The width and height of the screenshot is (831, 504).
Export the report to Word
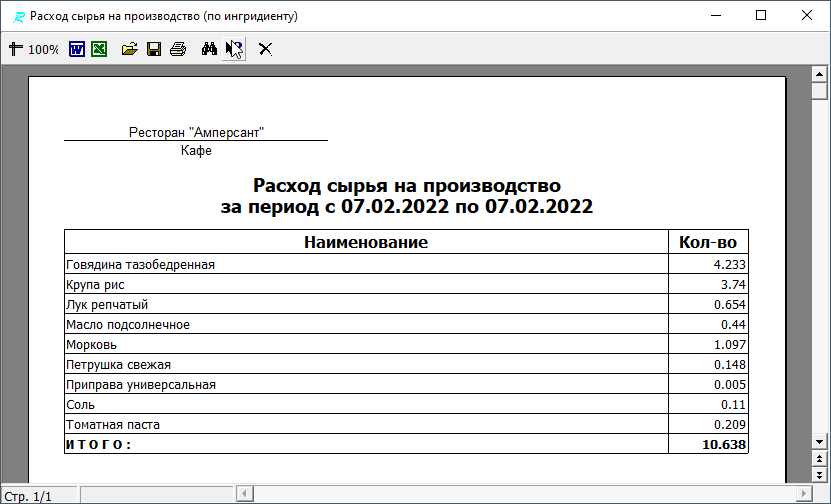(77, 49)
